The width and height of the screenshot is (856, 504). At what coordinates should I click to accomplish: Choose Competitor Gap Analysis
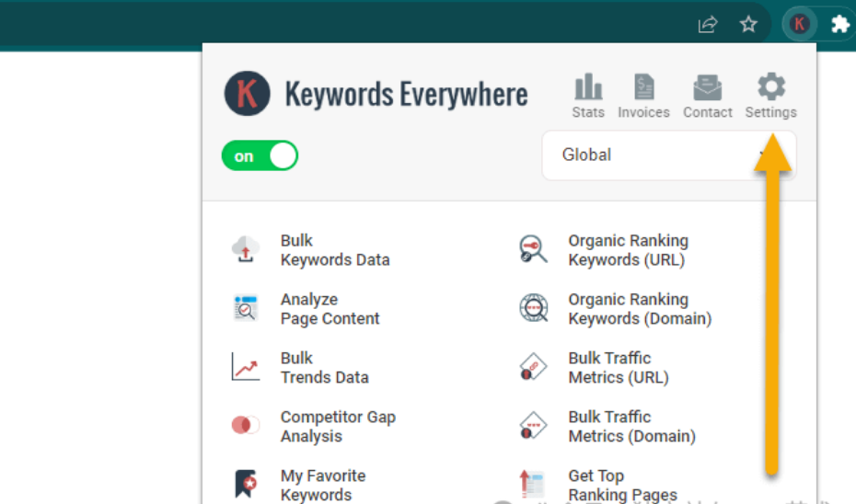[337, 427]
